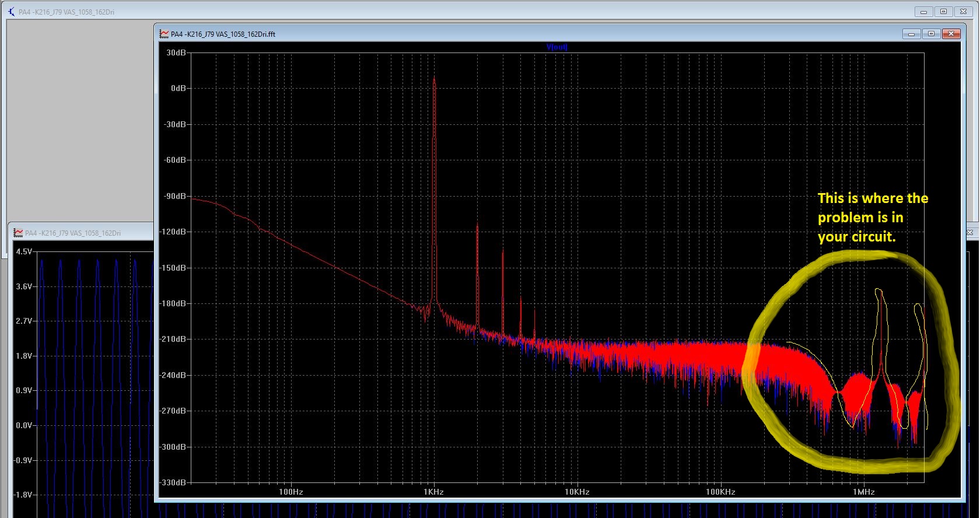This screenshot has height=518, width=980.
Task: Click the negative -0.9V label in background window
Action: point(23,460)
